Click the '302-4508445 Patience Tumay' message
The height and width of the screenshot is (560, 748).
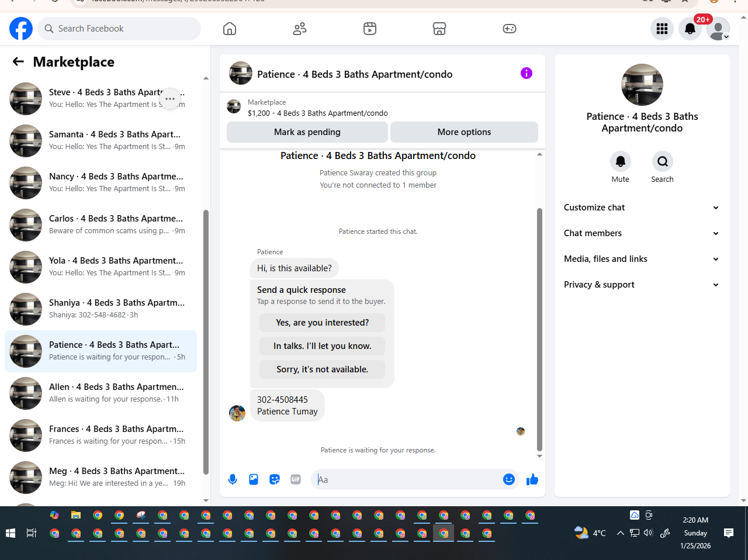[288, 405]
